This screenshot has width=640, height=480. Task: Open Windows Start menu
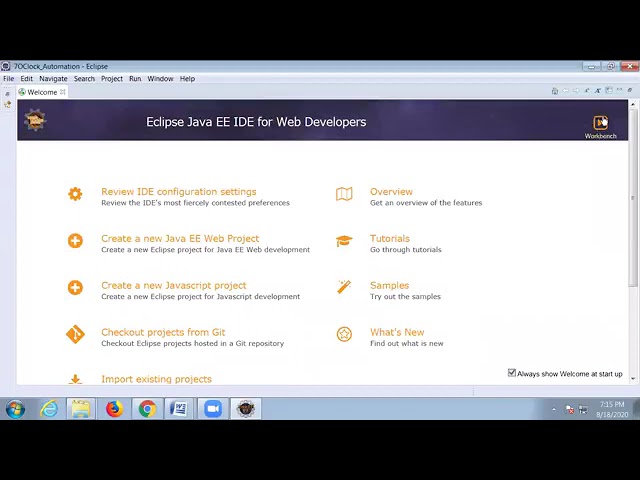pos(15,409)
